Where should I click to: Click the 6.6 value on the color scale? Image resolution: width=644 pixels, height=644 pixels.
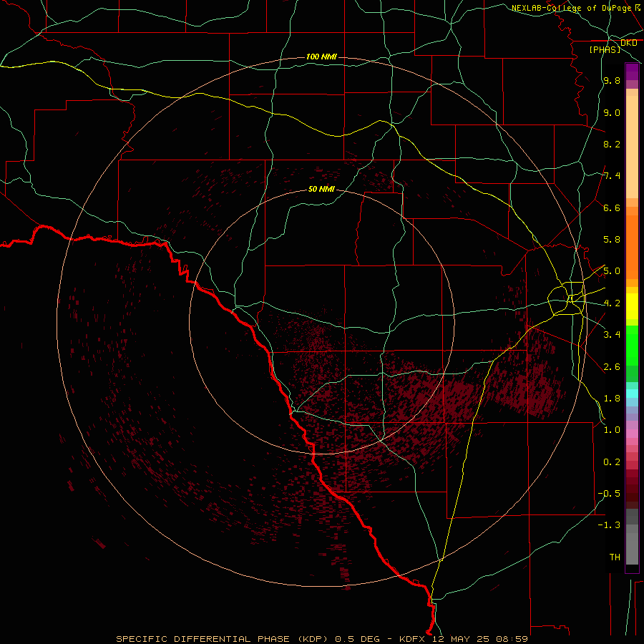pyautogui.click(x=612, y=208)
